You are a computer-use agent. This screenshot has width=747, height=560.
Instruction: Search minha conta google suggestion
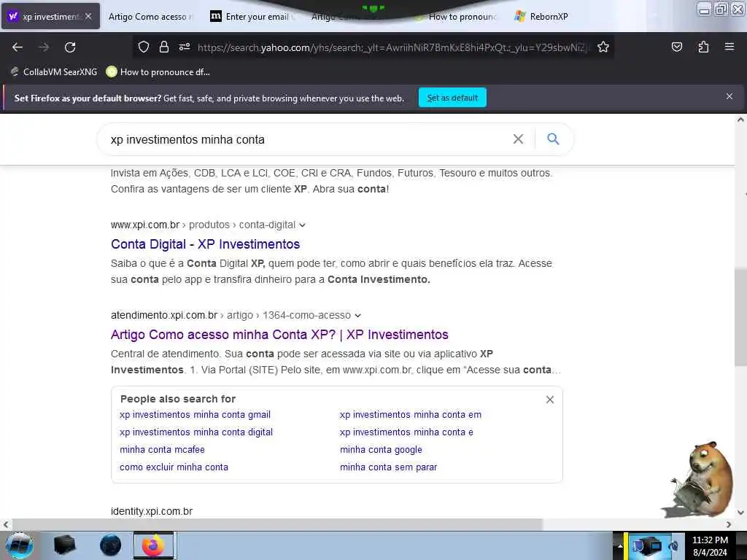tap(381, 449)
